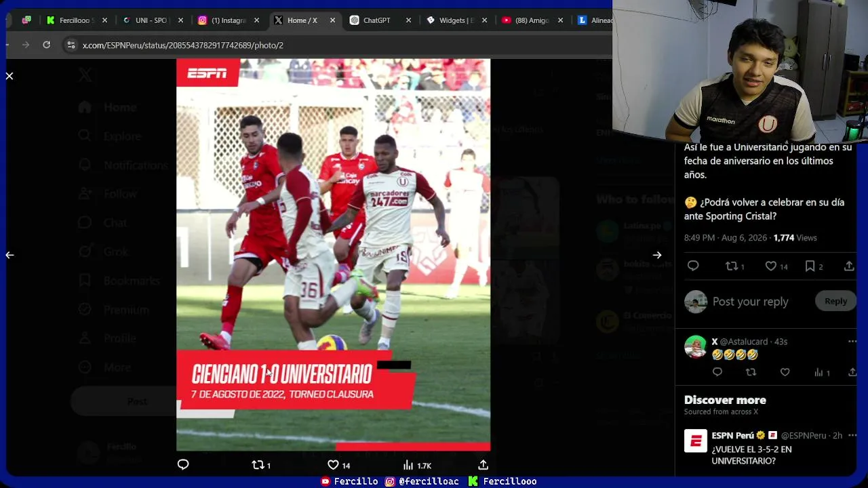Repost the @Astalucard comment
Image resolution: width=868 pixels, height=488 pixels.
click(x=751, y=372)
